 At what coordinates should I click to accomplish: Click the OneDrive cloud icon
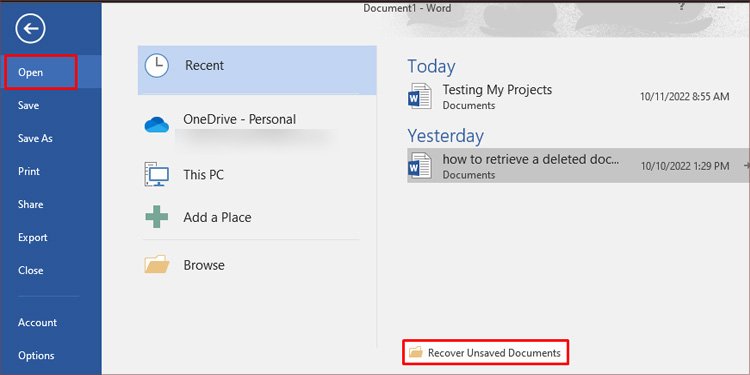[x=157, y=125]
